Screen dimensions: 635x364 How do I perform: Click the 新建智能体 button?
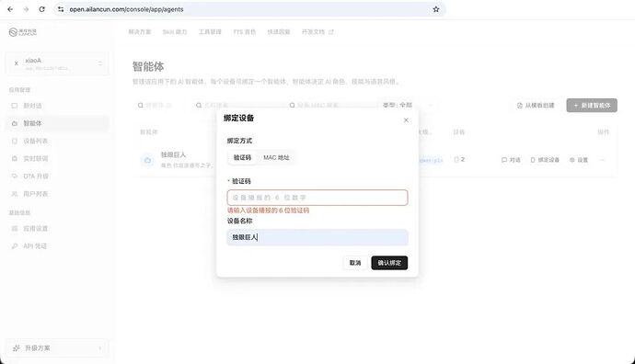coord(592,106)
